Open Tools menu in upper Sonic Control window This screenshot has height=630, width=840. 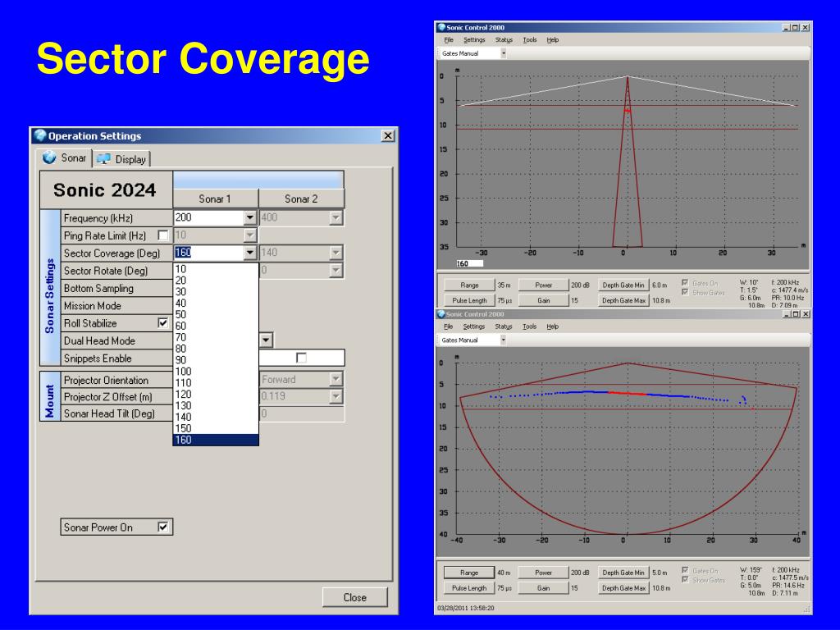(530, 39)
